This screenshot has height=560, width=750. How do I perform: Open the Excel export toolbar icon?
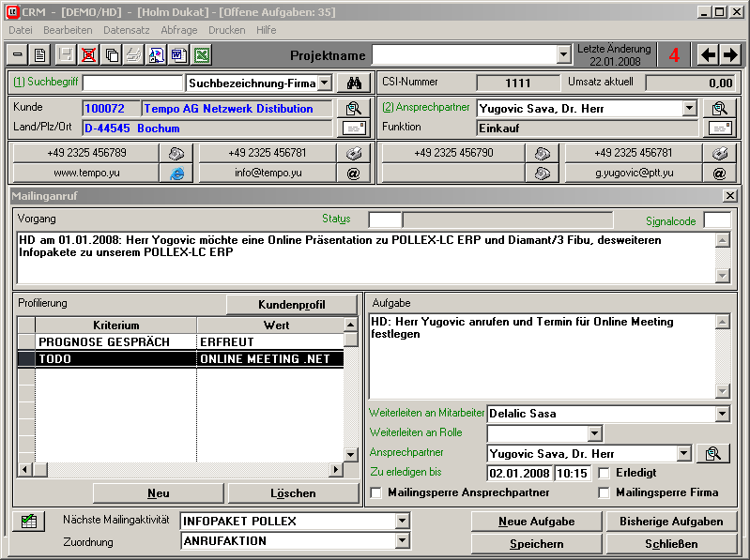pyautogui.click(x=201, y=55)
